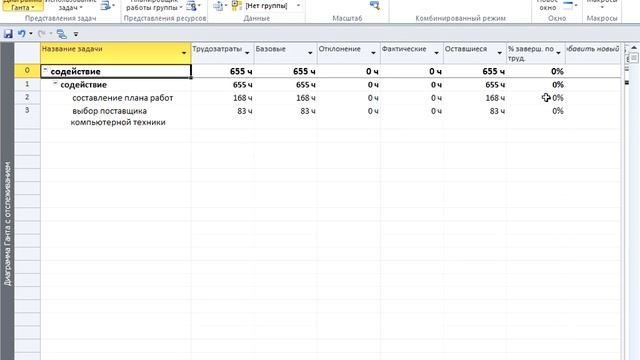Click the Базовые column header
Image resolution: width=640 pixels, height=360 pixels.
click(286, 53)
